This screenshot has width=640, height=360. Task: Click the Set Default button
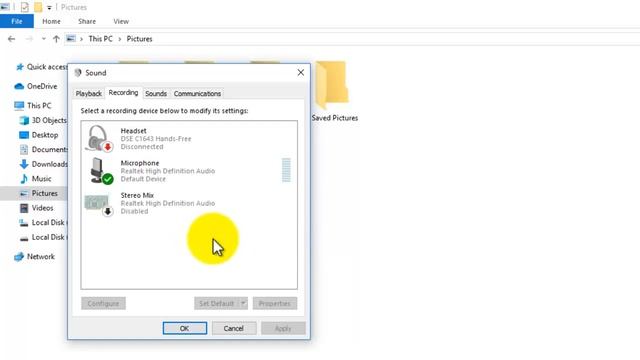click(216, 303)
